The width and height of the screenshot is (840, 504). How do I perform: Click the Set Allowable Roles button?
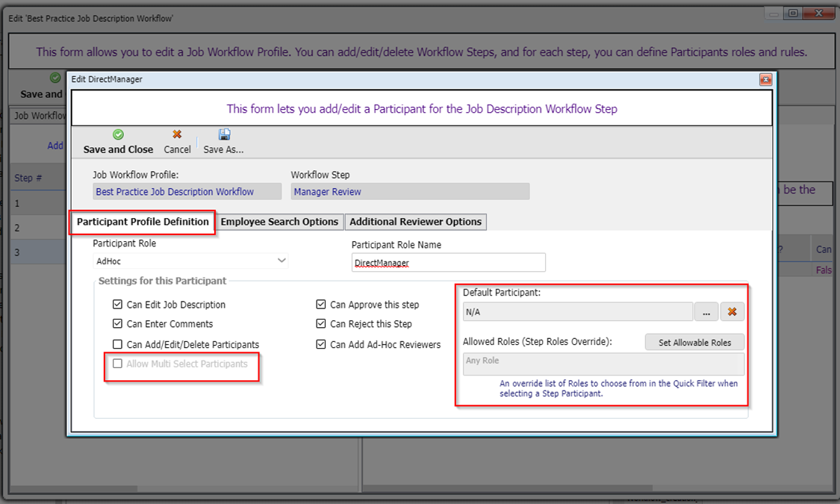pos(694,343)
